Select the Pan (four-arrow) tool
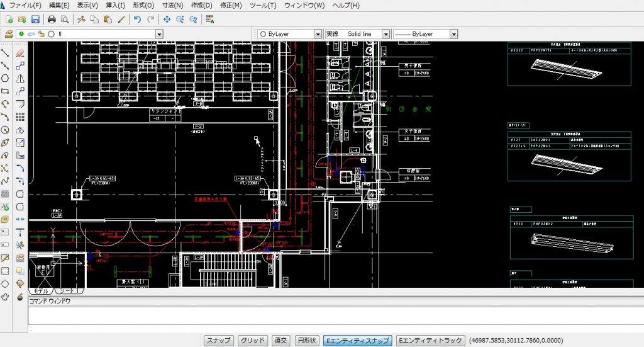 point(167,20)
